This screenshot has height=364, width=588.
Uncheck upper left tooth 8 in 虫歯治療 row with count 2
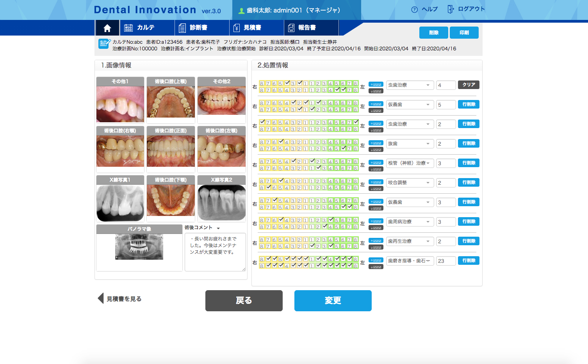(x=356, y=122)
